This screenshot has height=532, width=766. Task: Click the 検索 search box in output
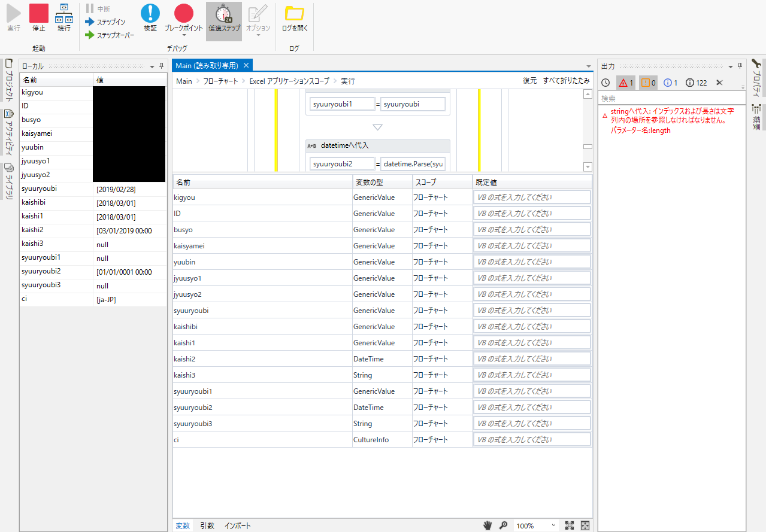[x=671, y=98]
